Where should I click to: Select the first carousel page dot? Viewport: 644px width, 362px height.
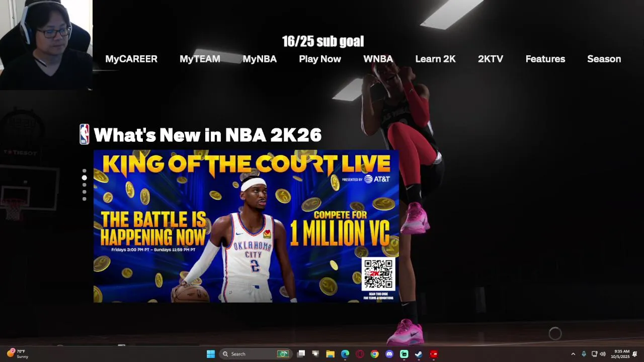click(x=84, y=171)
